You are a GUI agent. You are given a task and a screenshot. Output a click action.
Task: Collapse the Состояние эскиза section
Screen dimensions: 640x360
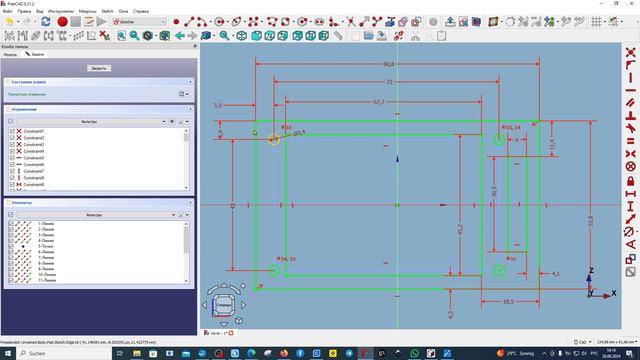click(x=190, y=82)
